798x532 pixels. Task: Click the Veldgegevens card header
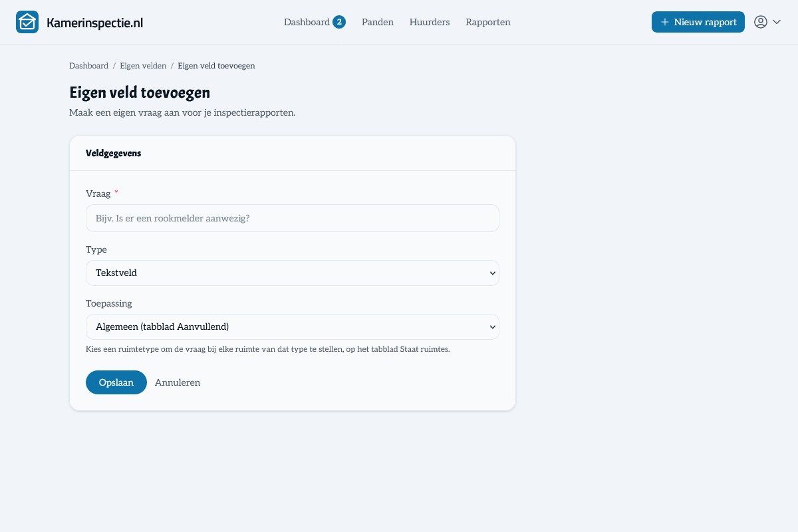293,153
